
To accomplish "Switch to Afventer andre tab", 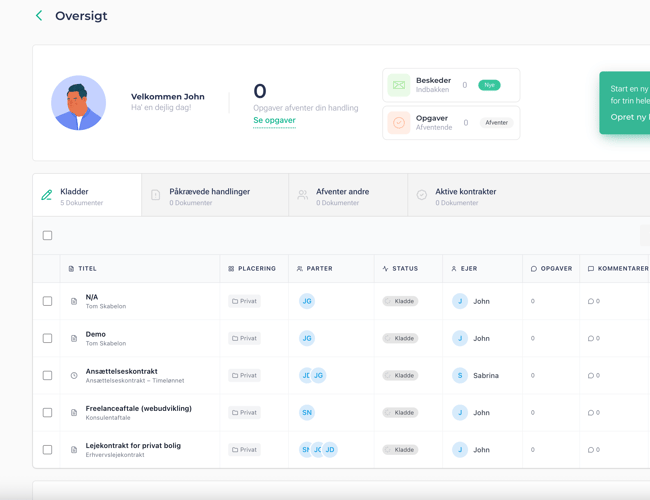I will tap(348, 196).
